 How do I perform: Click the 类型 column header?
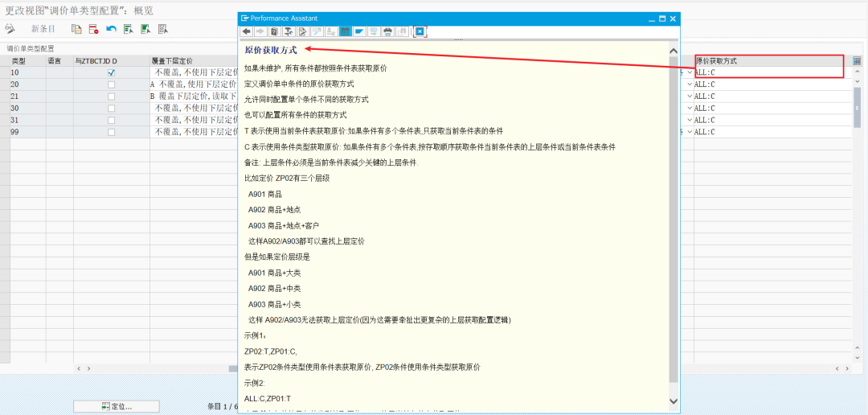pos(27,61)
